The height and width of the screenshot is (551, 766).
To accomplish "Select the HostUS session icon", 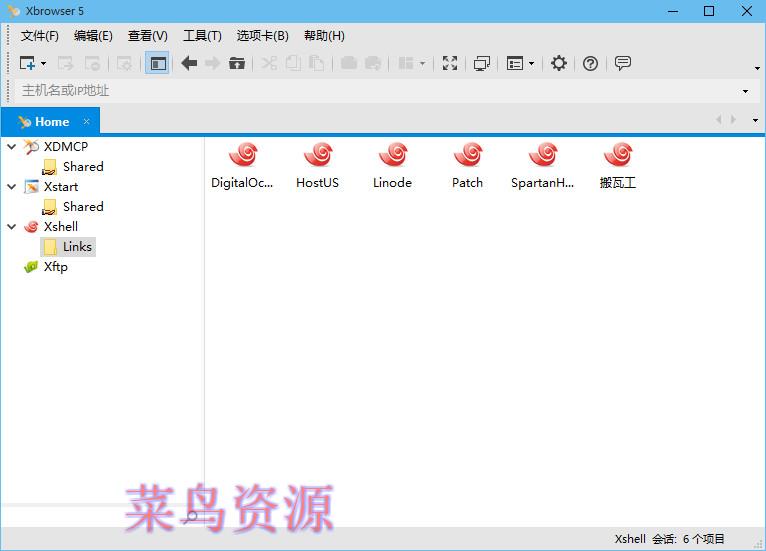I will point(318,166).
